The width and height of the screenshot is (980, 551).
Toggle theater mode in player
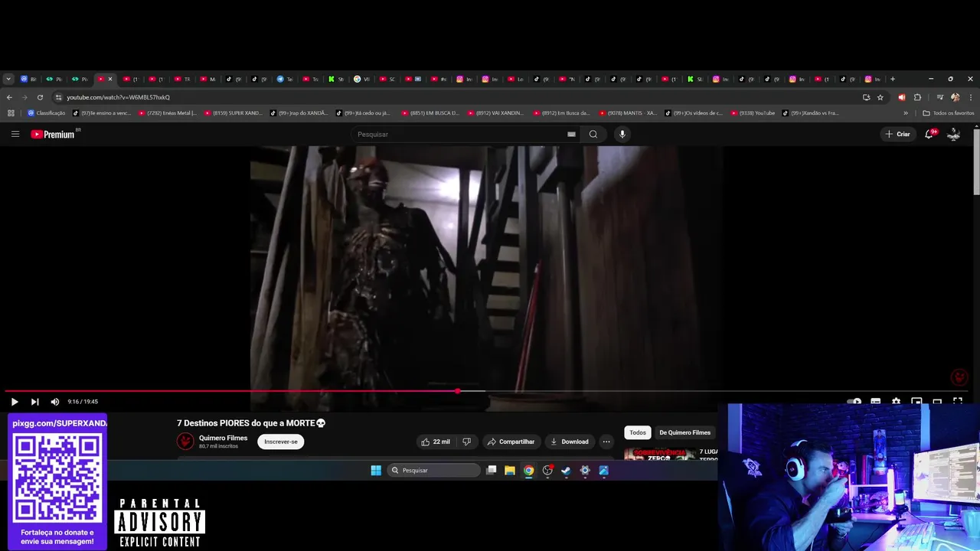937,402
